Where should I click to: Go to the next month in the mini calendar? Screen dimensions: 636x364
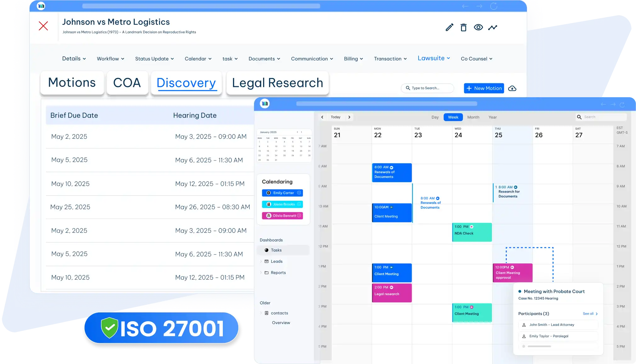301,132
